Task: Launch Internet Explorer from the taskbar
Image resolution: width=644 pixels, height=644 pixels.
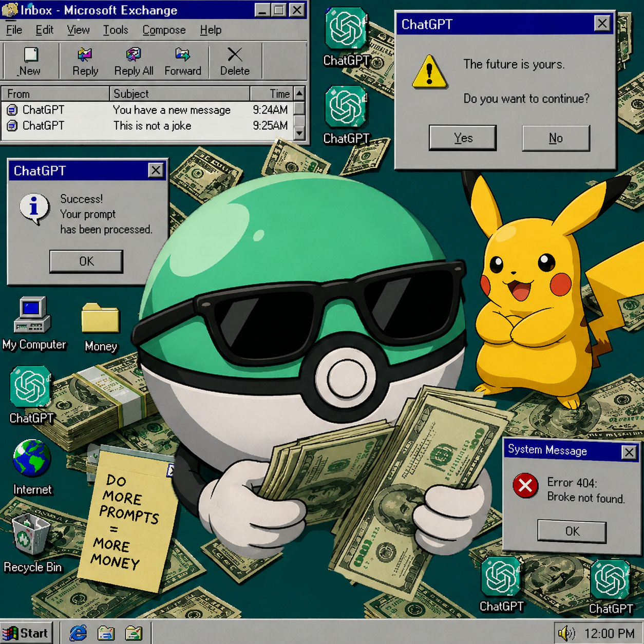Action: 78,633
